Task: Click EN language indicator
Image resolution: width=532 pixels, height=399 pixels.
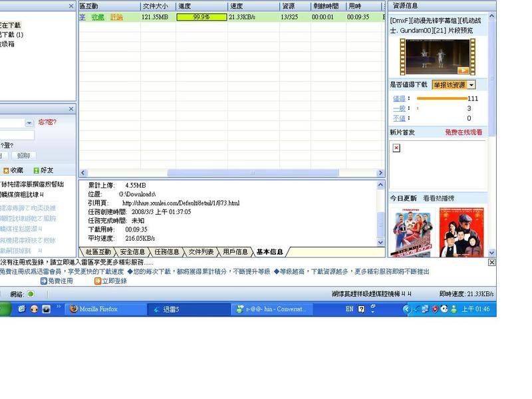Action: (350, 309)
